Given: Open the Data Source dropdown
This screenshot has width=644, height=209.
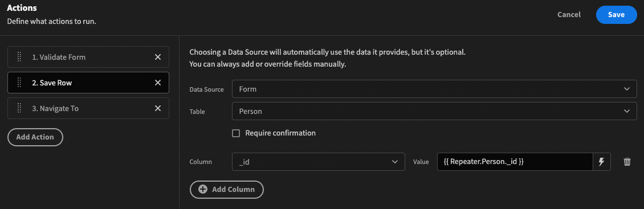Looking at the screenshot, I should tap(434, 89).
